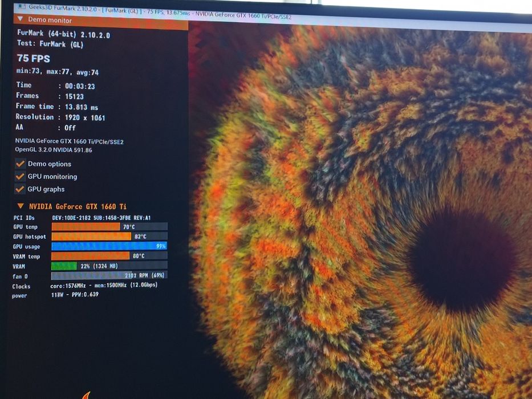Click the Clocks core:1576MHz line

tap(104, 286)
